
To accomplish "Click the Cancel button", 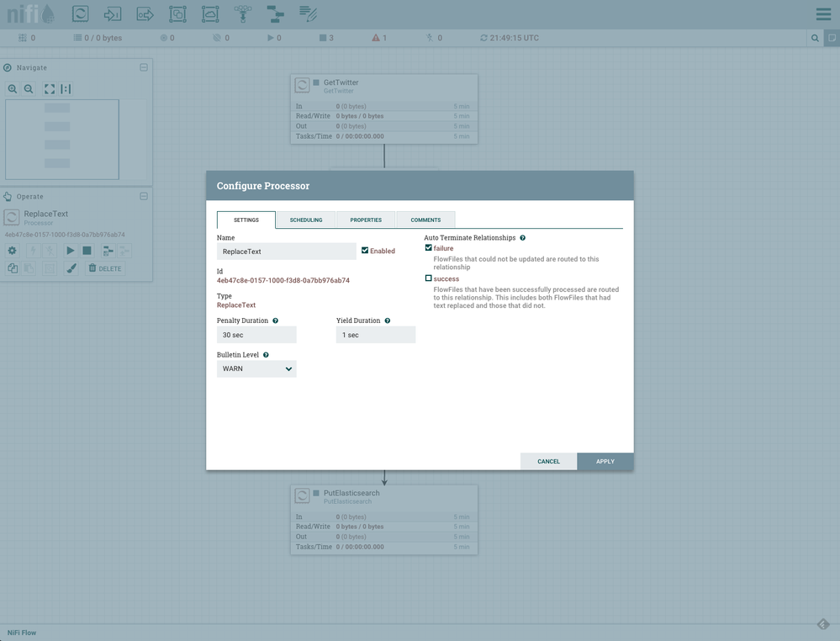I will [548, 462].
